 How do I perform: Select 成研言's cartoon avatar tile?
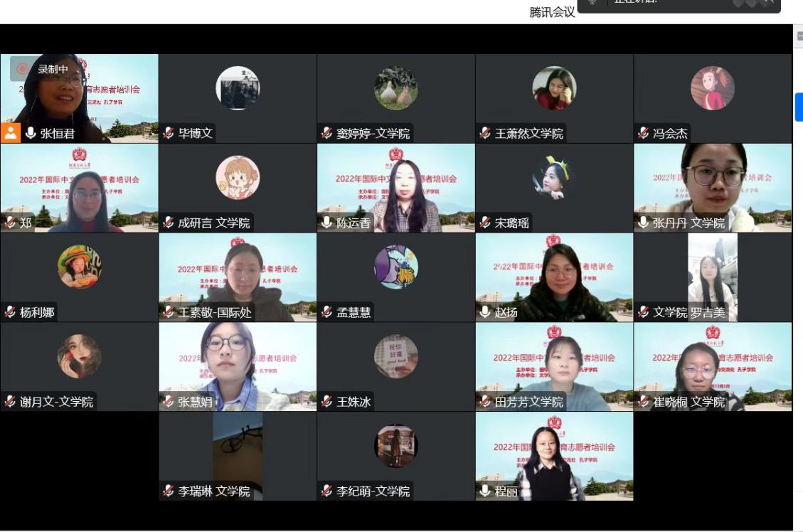(238, 178)
